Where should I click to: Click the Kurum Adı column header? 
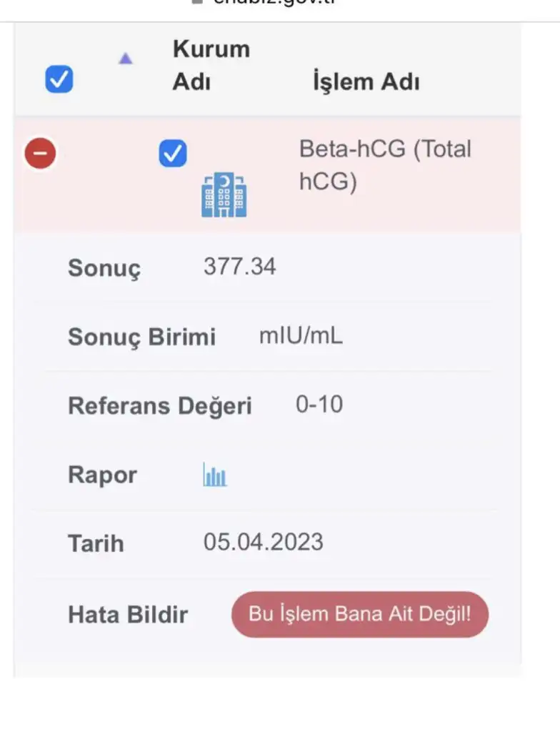(211, 65)
